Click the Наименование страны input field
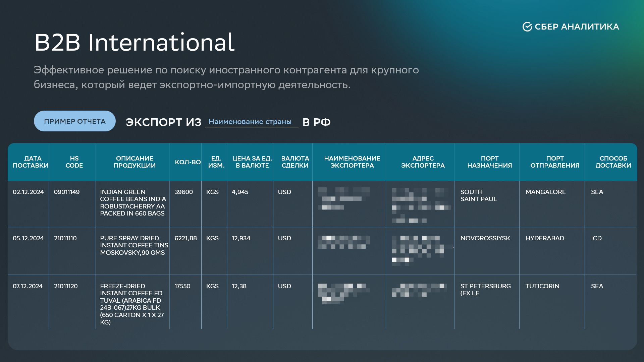Viewport: 644px width, 362px height. click(252, 122)
